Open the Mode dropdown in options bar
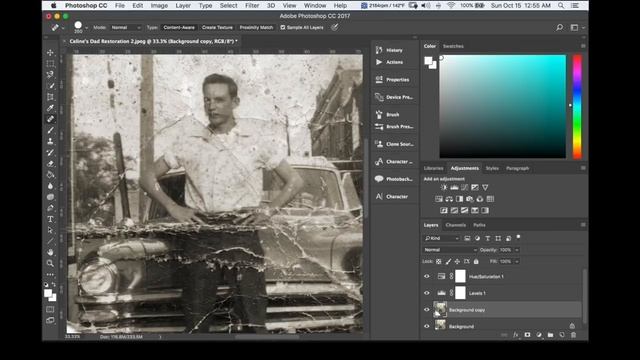 [x=125, y=27]
